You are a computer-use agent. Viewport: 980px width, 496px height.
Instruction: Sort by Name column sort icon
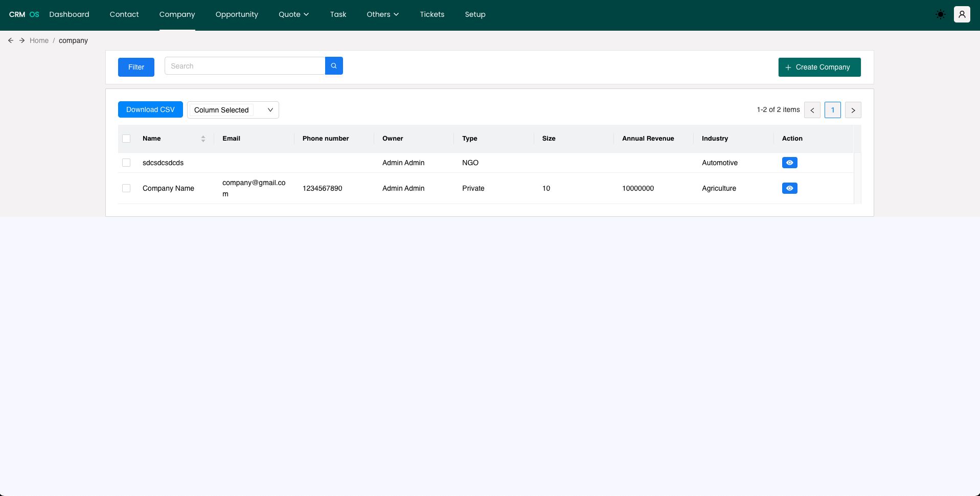point(203,139)
